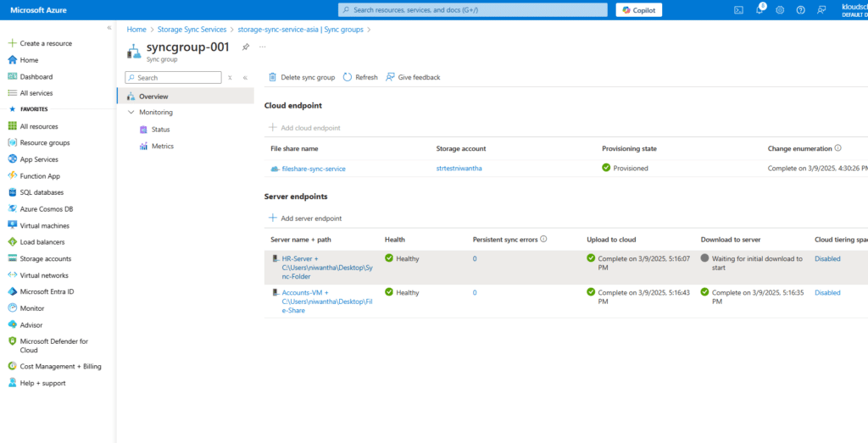Click info icon beside Change enumeration
Image resolution: width=868 pixels, height=443 pixels.
pos(837,148)
